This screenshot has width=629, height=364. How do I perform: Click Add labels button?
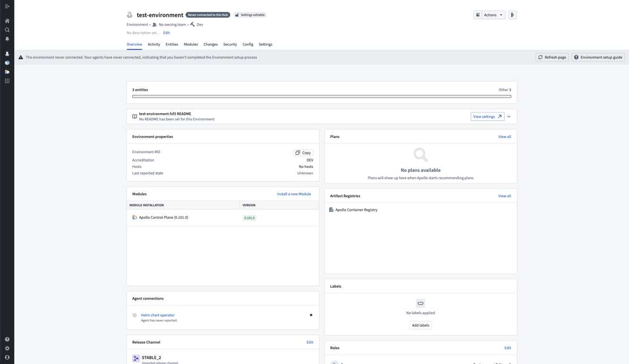[x=420, y=325]
